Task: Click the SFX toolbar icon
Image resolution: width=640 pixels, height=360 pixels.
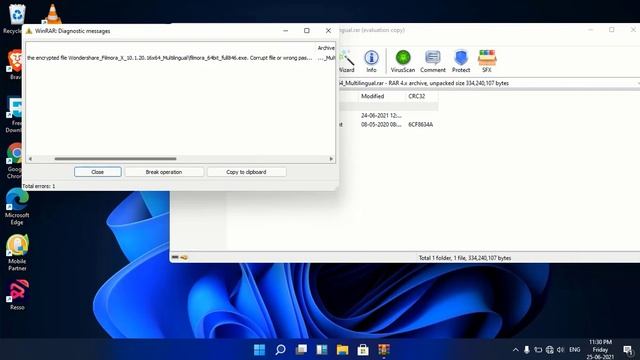Action: [487, 61]
